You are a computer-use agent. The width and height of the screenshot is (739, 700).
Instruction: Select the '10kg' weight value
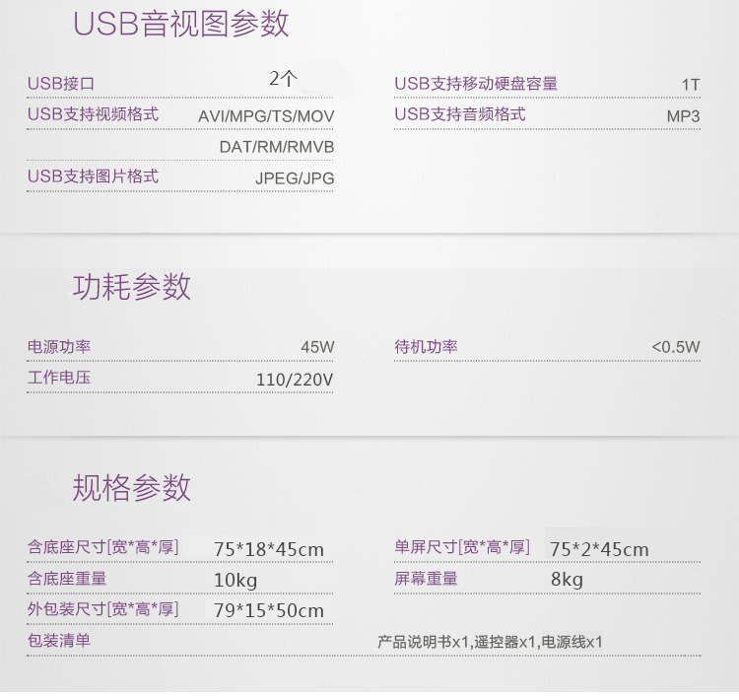coord(235,580)
